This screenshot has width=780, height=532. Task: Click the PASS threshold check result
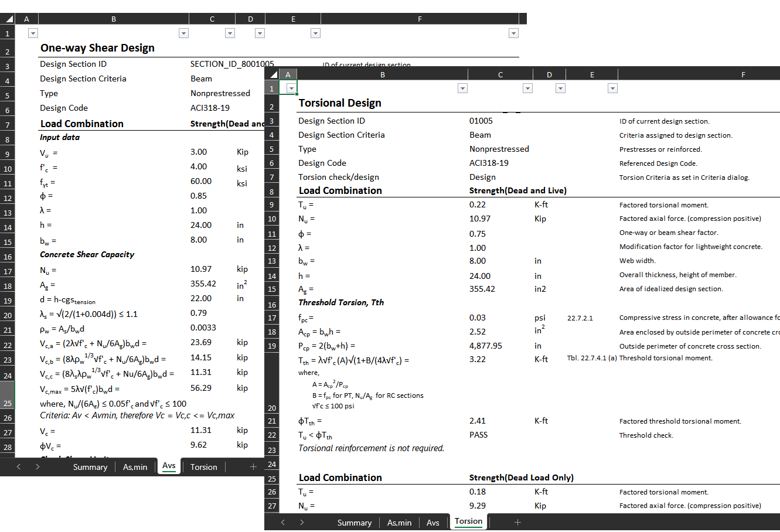tap(478, 435)
